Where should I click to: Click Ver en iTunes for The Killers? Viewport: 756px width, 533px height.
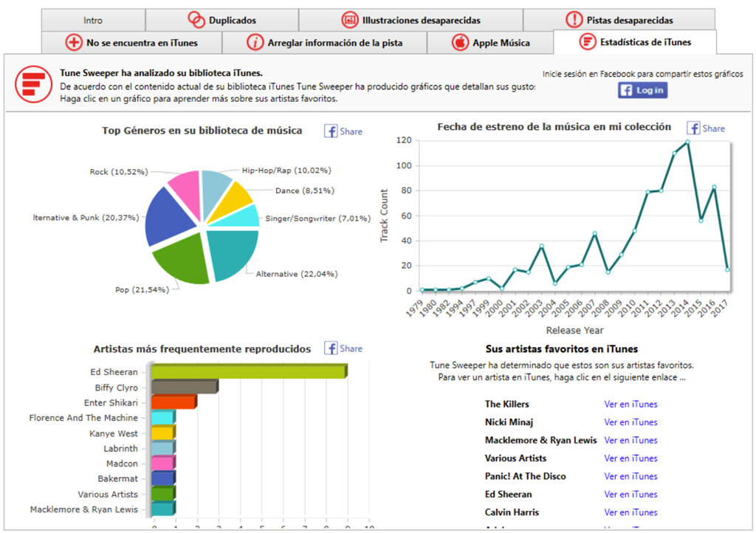click(x=630, y=404)
